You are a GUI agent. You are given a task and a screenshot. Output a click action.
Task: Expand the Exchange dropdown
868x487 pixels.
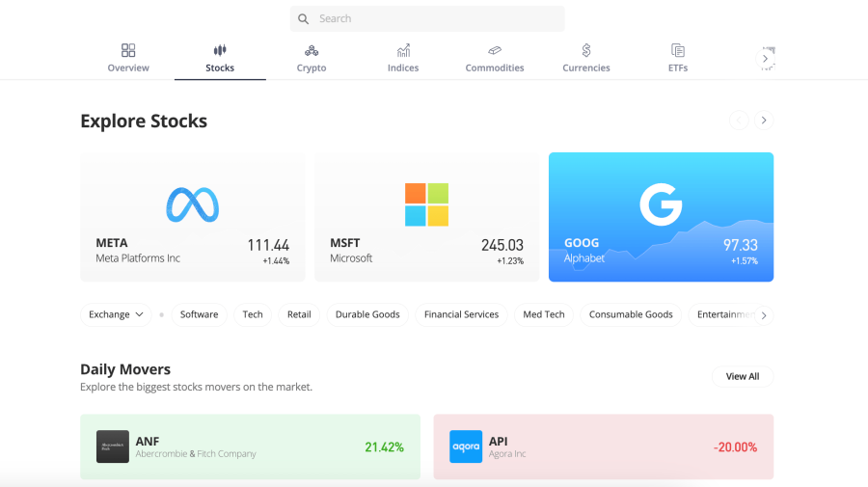[x=116, y=314]
